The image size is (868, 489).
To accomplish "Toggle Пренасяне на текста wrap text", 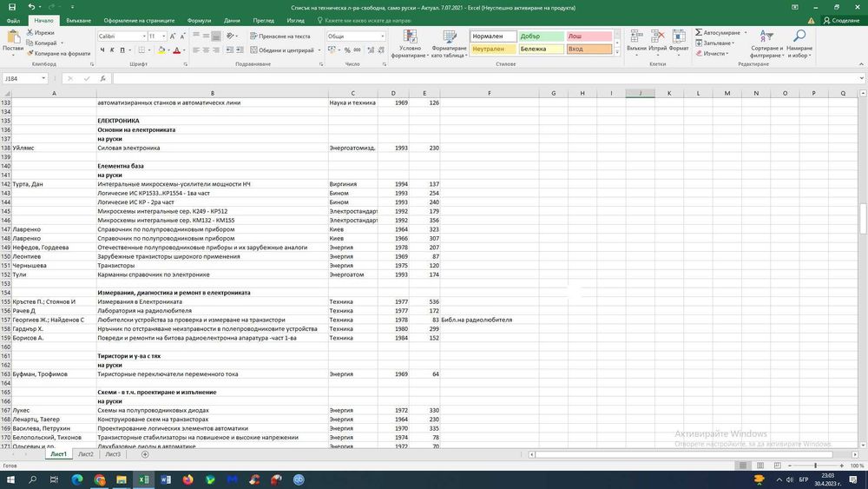I will click(x=280, y=36).
